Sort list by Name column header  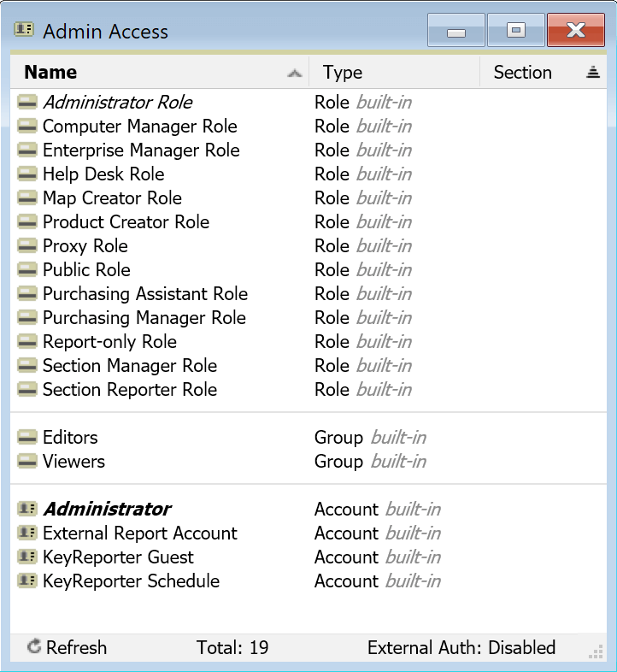point(51,73)
